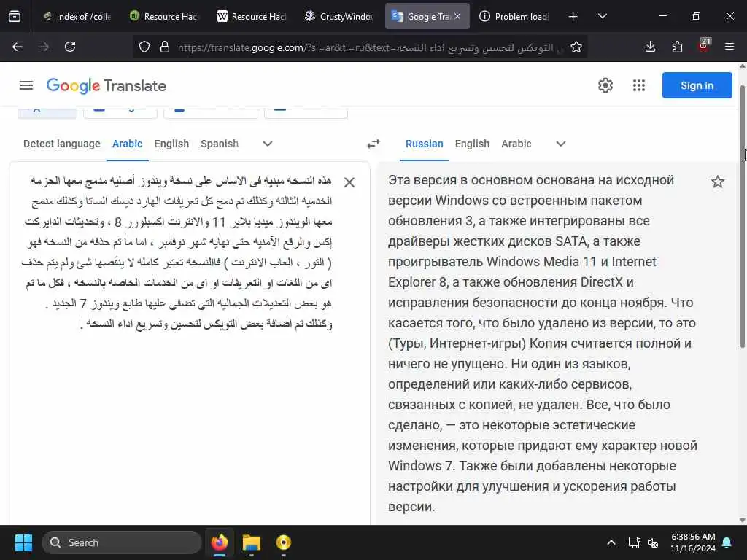Open the tracking protection shield
The image size is (747, 560).
(144, 47)
